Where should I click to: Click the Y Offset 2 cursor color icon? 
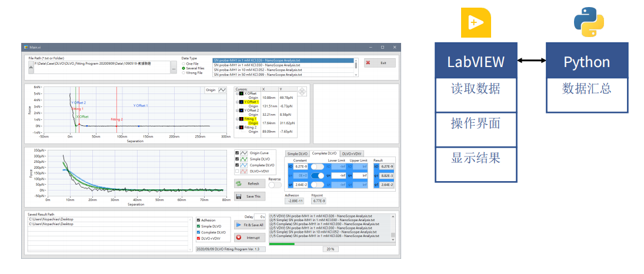pyautogui.click(x=241, y=111)
